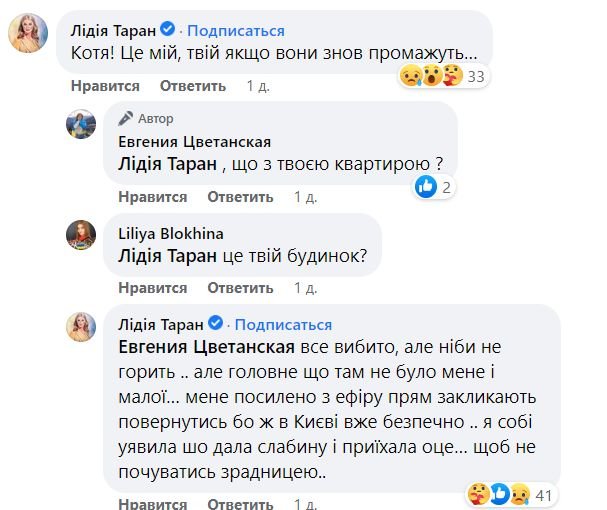Click verified badge in the last comment
607x510 pixels.
click(x=214, y=325)
